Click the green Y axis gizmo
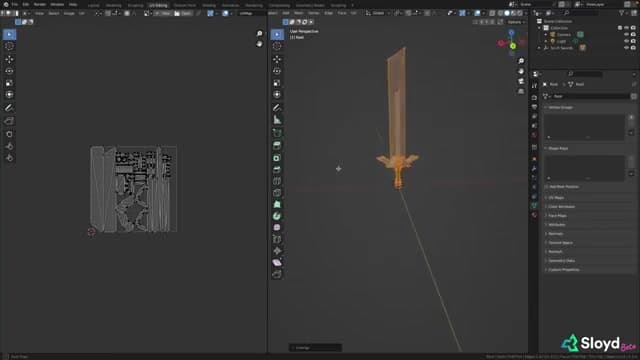Screen dimensions: 640x360 pyautogui.click(x=513, y=46)
